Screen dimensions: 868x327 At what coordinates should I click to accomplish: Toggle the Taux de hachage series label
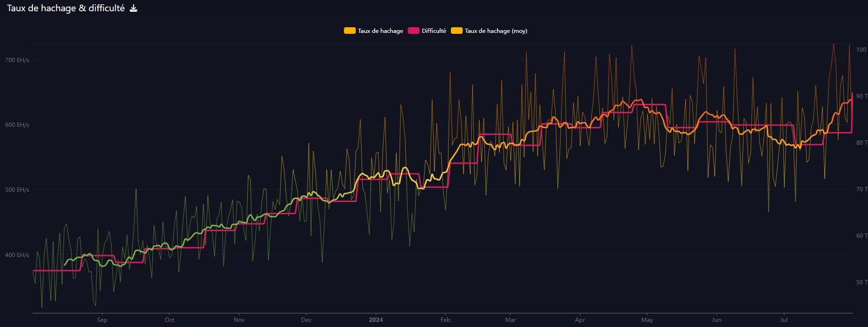(380, 31)
